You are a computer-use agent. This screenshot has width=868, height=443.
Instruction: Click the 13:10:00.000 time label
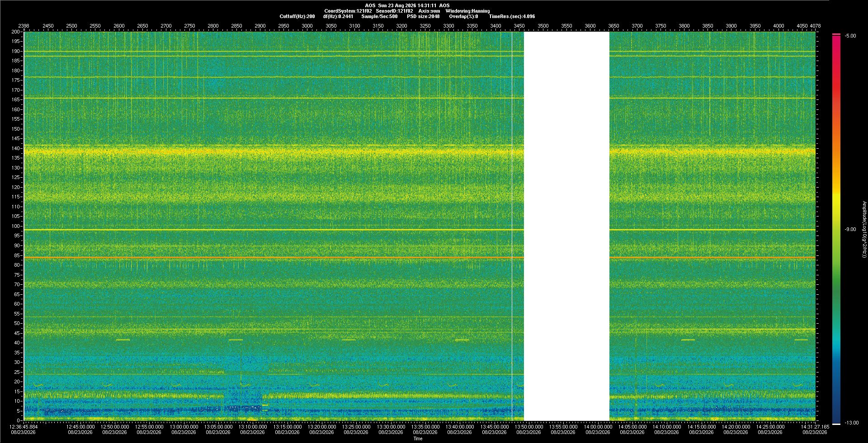tap(253, 426)
